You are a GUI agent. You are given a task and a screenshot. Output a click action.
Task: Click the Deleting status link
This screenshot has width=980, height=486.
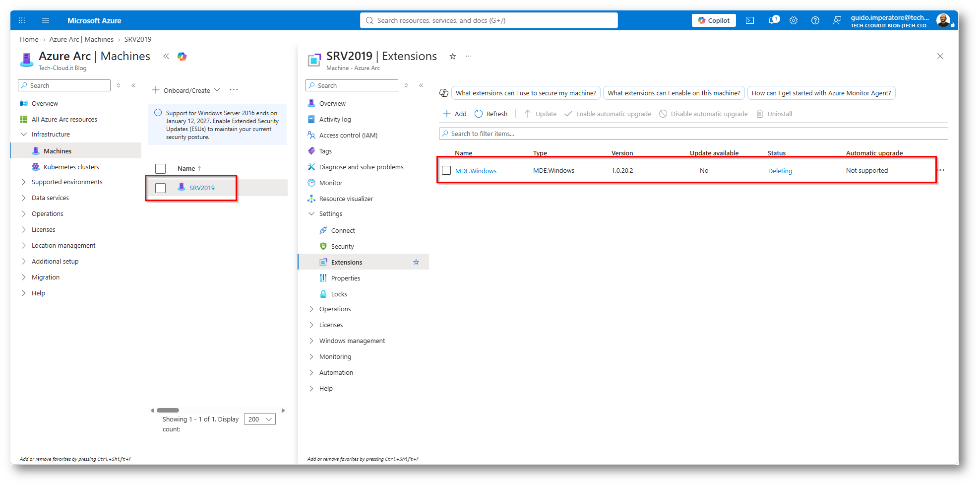coord(780,171)
